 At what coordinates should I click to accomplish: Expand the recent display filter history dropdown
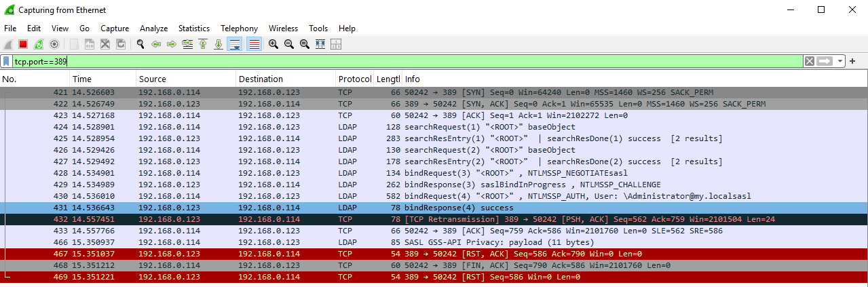(841, 62)
